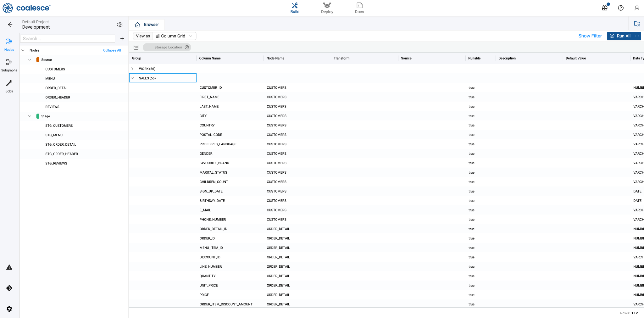Open workspace settings gear icon
Screen dimensions: 644x318
[120, 25]
